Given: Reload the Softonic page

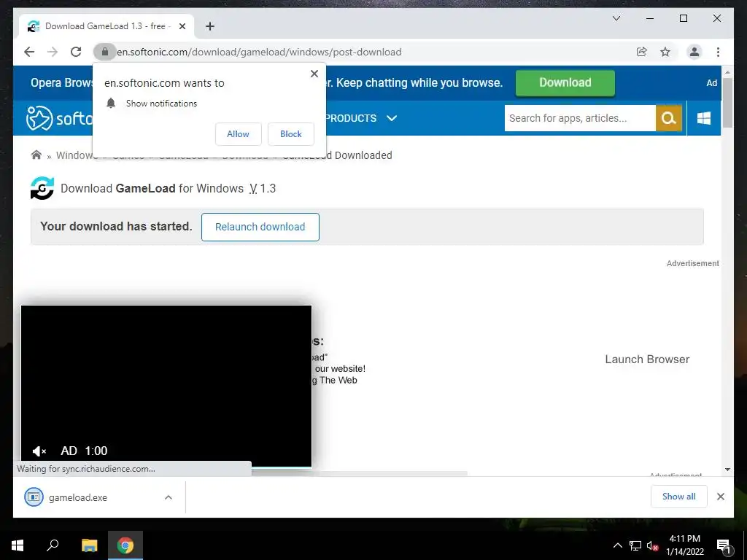Looking at the screenshot, I should point(76,52).
